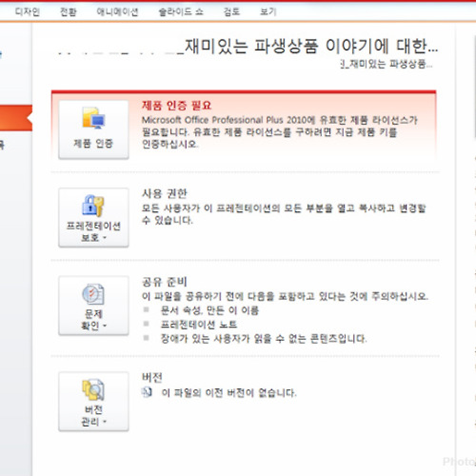
Task: Click the 버전 heading text
Action: click(152, 377)
